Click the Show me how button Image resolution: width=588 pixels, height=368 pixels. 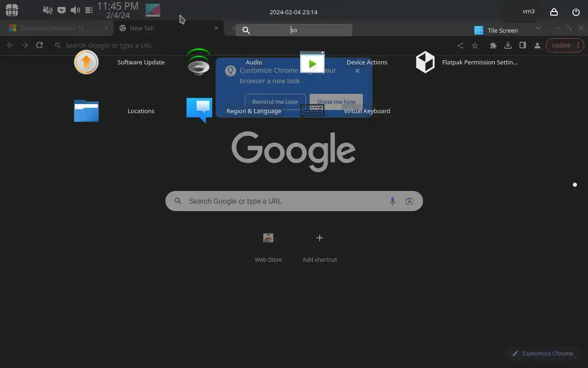(336, 102)
